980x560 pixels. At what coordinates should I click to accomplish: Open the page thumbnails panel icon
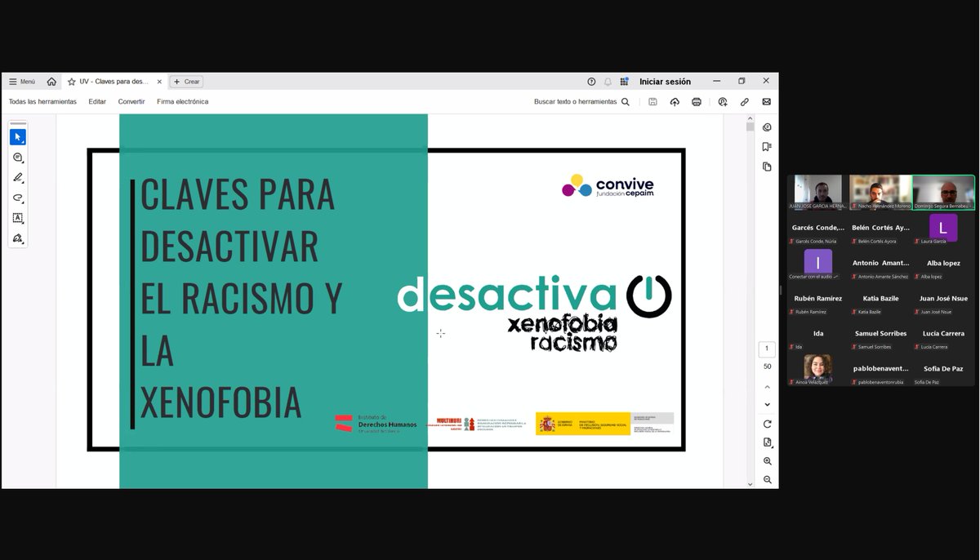[767, 167]
